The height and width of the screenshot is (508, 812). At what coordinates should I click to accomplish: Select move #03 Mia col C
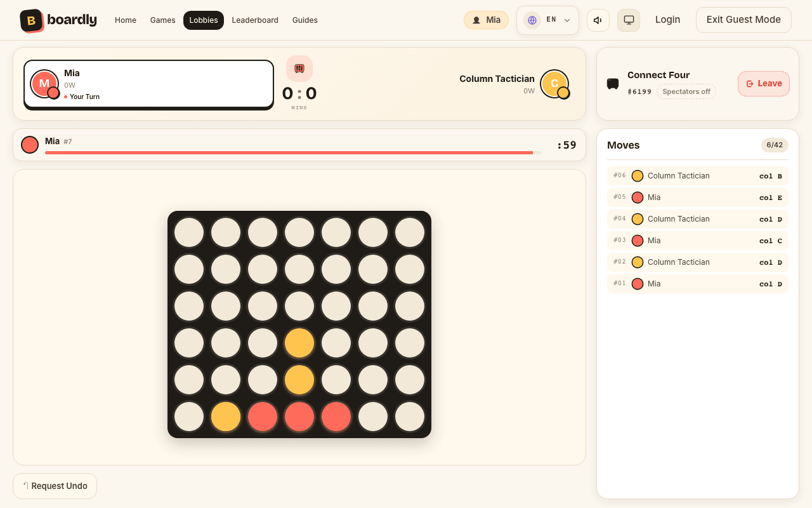pos(698,241)
